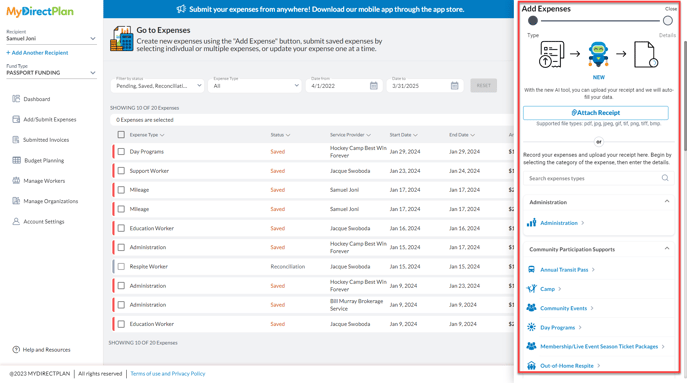This screenshot has height=383, width=687.
Task: Click the Attach Receipt button
Action: tap(595, 113)
